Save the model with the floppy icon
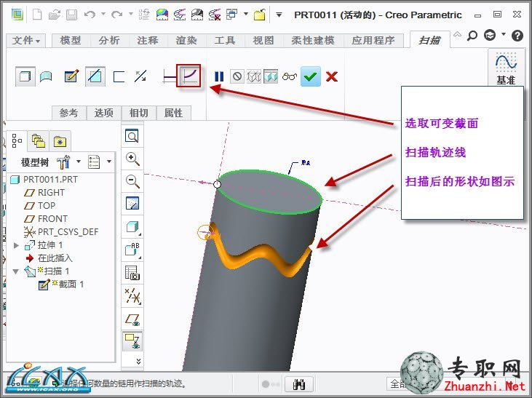The height and width of the screenshot is (398, 532). (x=71, y=15)
